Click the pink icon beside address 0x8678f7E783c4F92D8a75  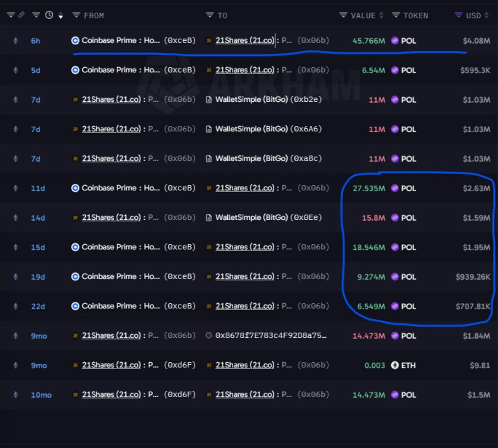click(208, 336)
